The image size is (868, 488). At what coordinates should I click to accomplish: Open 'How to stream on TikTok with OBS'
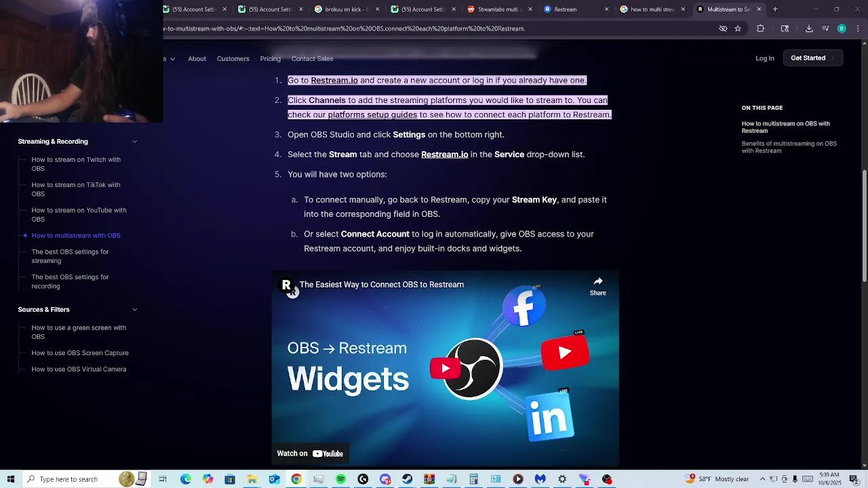click(76, 189)
